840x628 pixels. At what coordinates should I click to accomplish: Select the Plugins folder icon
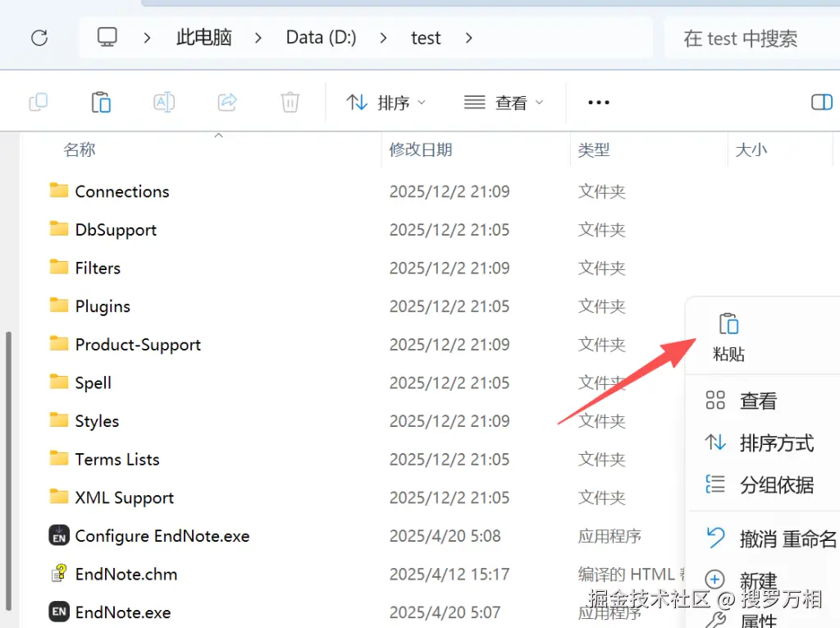click(x=59, y=305)
